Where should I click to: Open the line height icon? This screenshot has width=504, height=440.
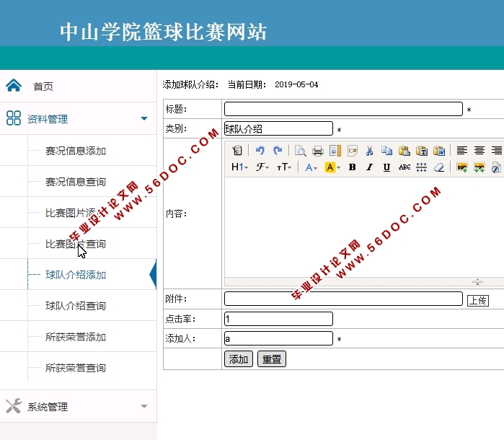coord(421,167)
